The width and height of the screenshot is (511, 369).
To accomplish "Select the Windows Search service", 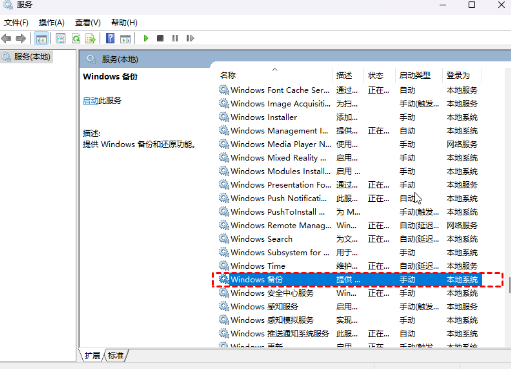I will [x=350, y=239].
